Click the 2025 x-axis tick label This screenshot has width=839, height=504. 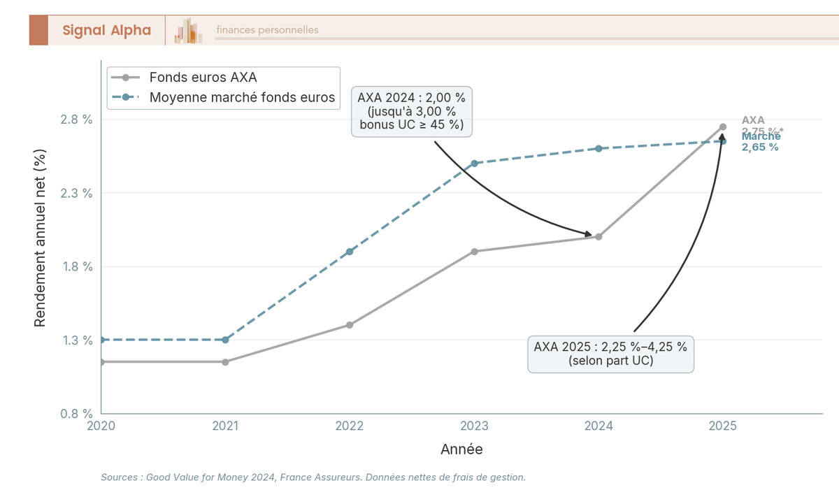(723, 426)
